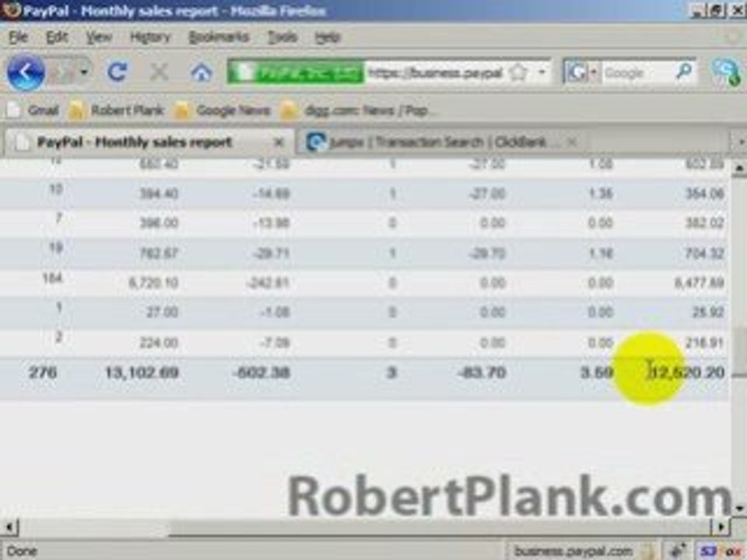Click the horizontal scrollbar left arrow

point(9,527)
